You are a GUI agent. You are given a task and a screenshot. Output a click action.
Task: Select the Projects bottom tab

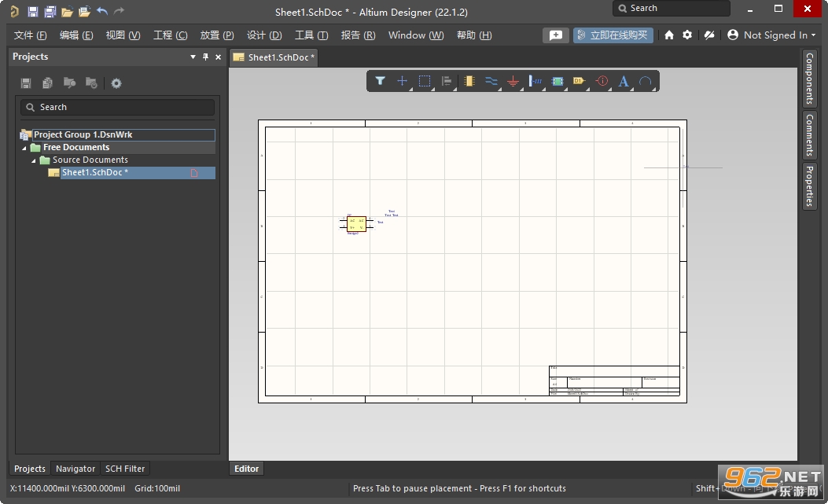[30, 469]
